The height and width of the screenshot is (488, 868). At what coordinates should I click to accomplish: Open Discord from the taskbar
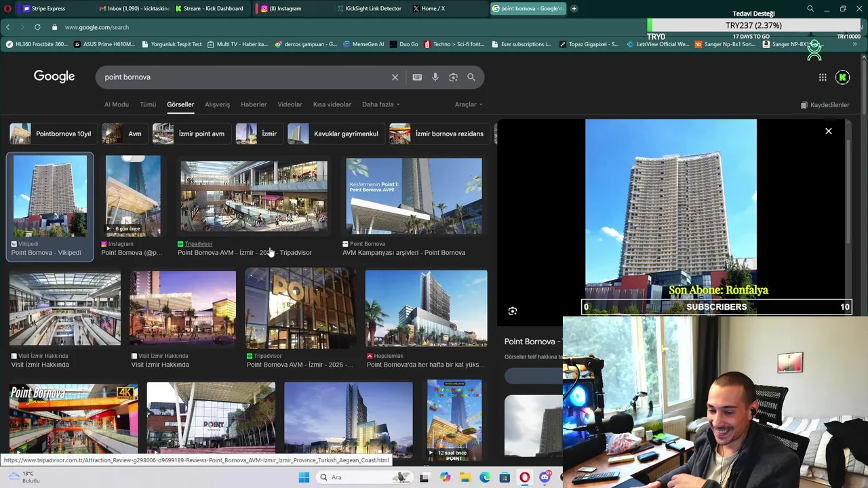tap(545, 477)
